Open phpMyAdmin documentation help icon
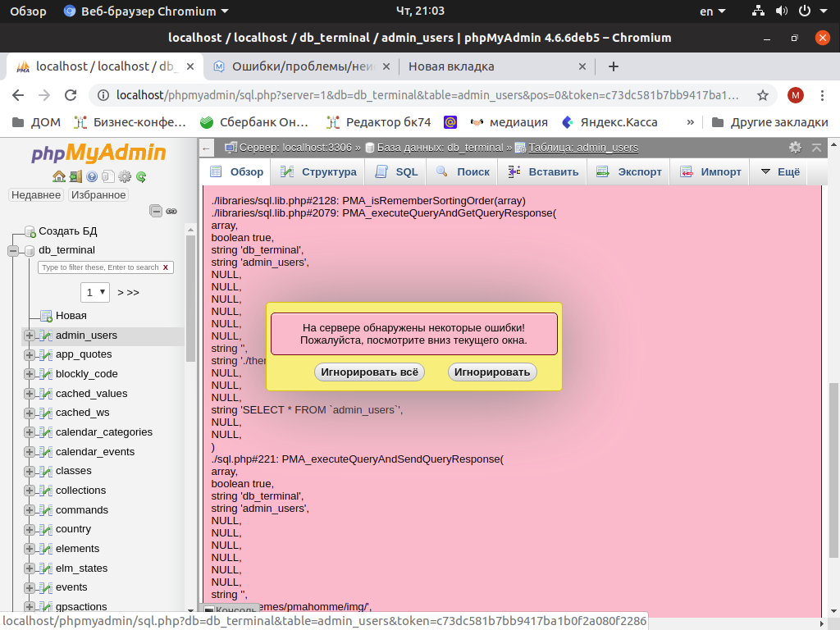This screenshot has width=840, height=630. [92, 176]
